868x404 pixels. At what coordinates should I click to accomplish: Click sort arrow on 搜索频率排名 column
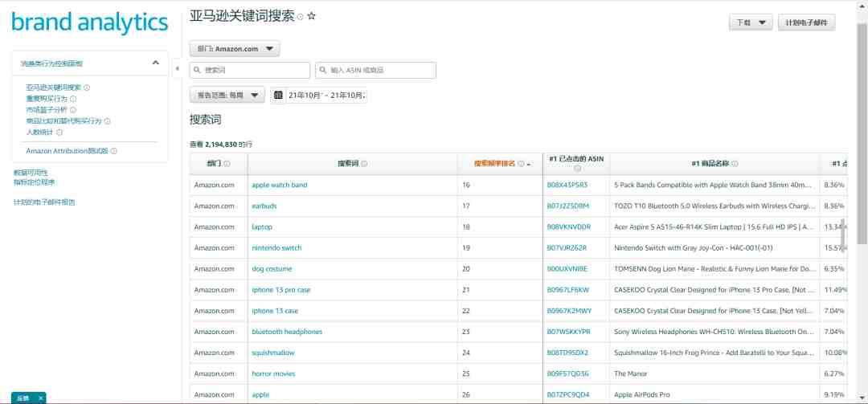[529, 165]
